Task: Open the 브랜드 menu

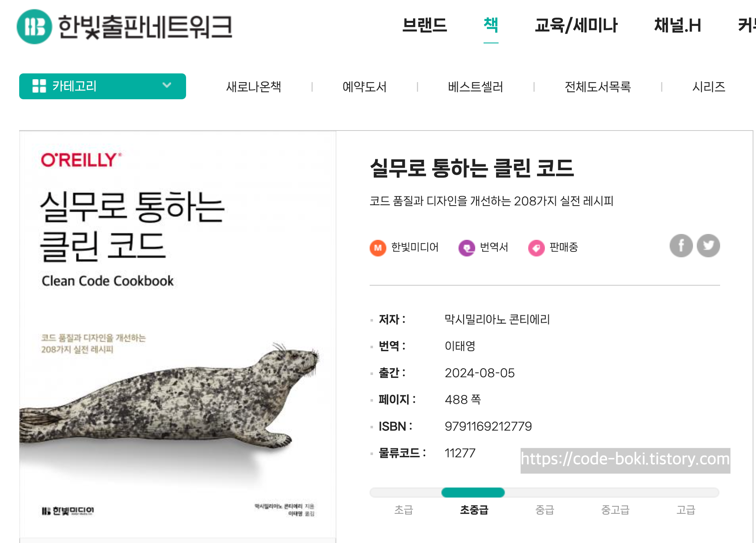Action: click(x=424, y=25)
